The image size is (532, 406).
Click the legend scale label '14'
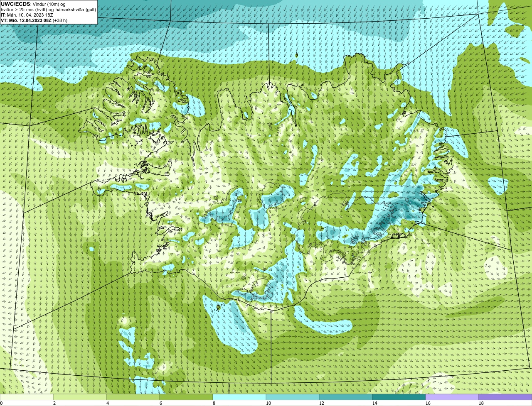pyautogui.click(x=375, y=403)
